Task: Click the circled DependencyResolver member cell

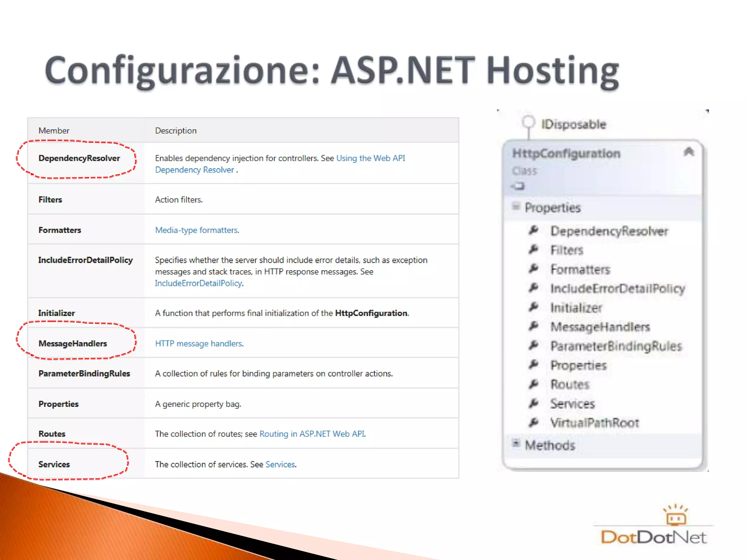Action: (x=79, y=158)
